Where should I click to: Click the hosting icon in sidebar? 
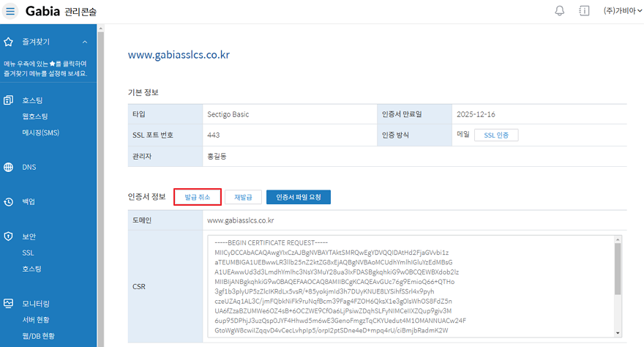coord(9,100)
